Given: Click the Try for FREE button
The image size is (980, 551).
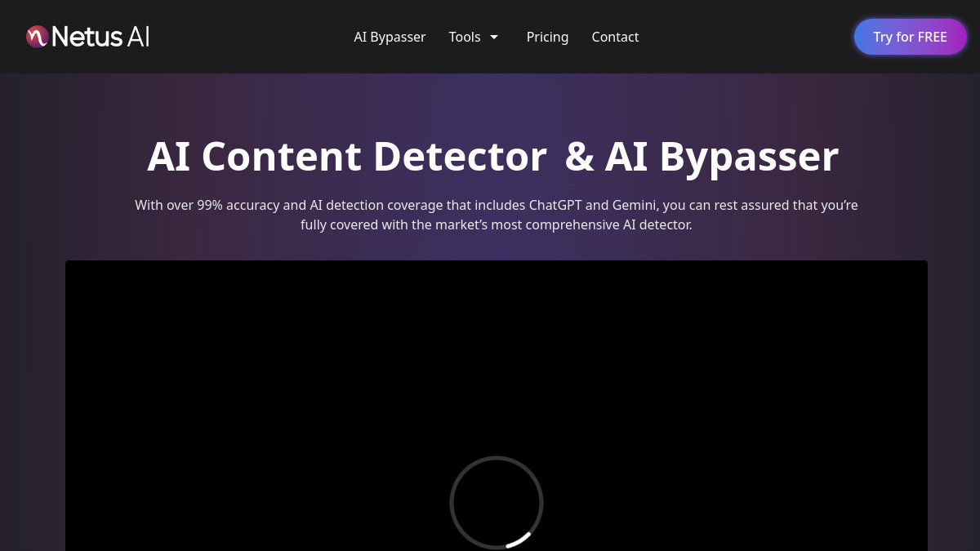Looking at the screenshot, I should coord(910,37).
